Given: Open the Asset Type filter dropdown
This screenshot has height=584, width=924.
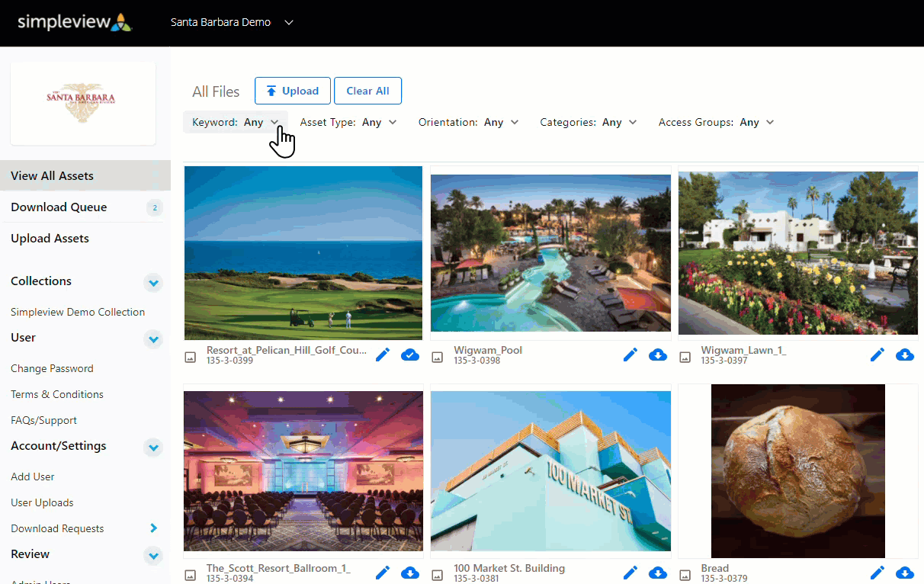Looking at the screenshot, I should (348, 122).
